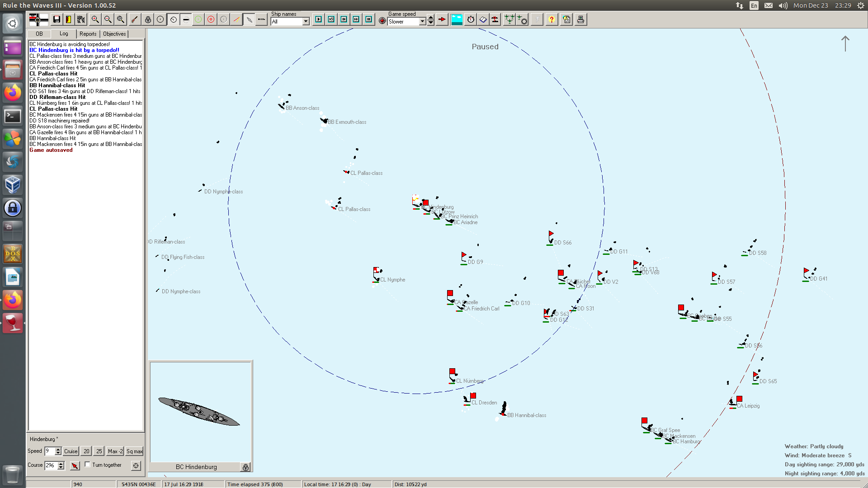Increase speed with the stepper arrow
The image size is (868, 488).
click(x=58, y=449)
